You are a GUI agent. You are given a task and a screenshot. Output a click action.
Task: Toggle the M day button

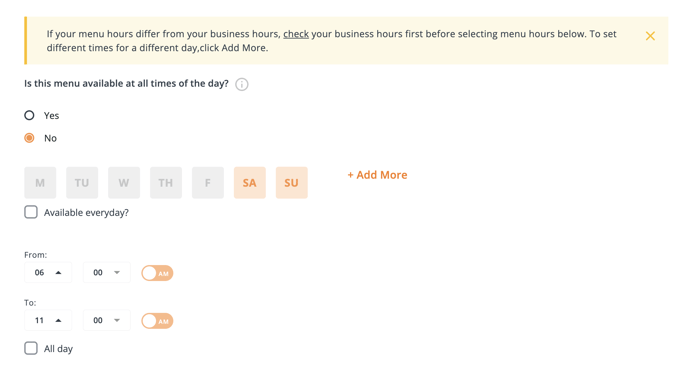pos(40,182)
